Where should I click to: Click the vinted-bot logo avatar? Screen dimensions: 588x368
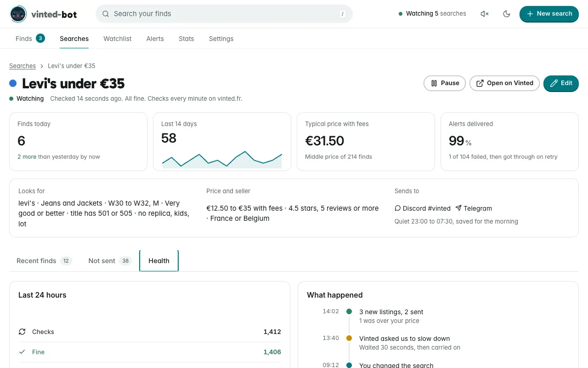[18, 14]
